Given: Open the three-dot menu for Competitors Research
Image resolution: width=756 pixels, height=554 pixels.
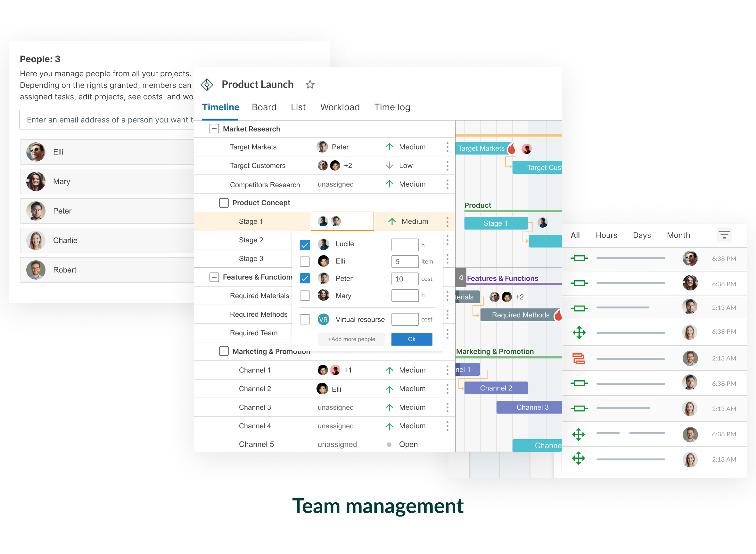Looking at the screenshot, I should click(x=448, y=184).
